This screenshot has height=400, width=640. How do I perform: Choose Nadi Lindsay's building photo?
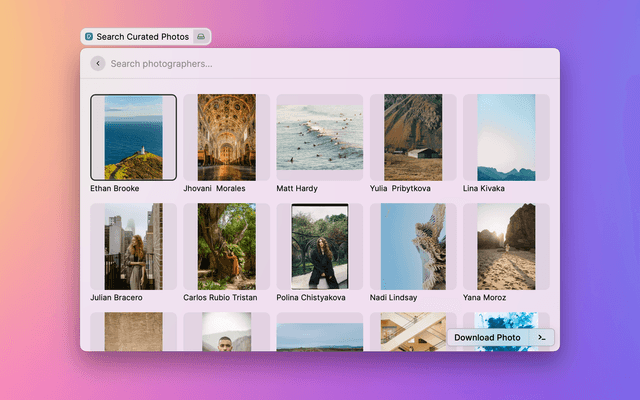(413, 246)
